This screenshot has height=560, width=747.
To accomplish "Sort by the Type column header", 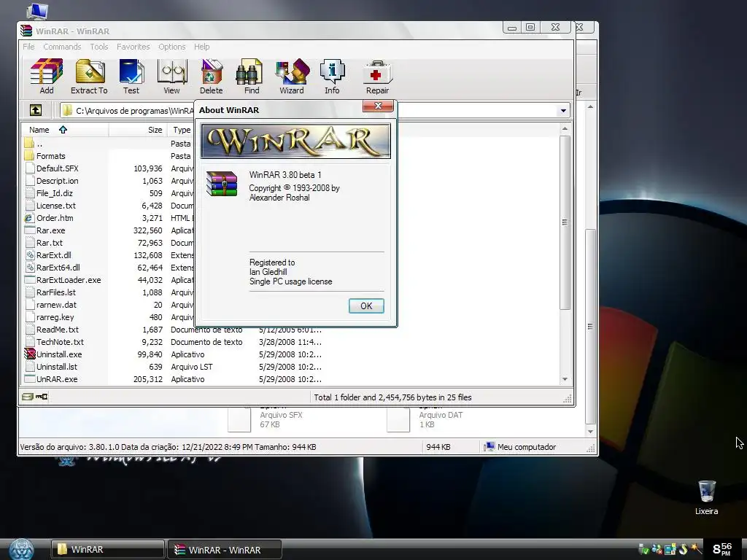I will (182, 130).
